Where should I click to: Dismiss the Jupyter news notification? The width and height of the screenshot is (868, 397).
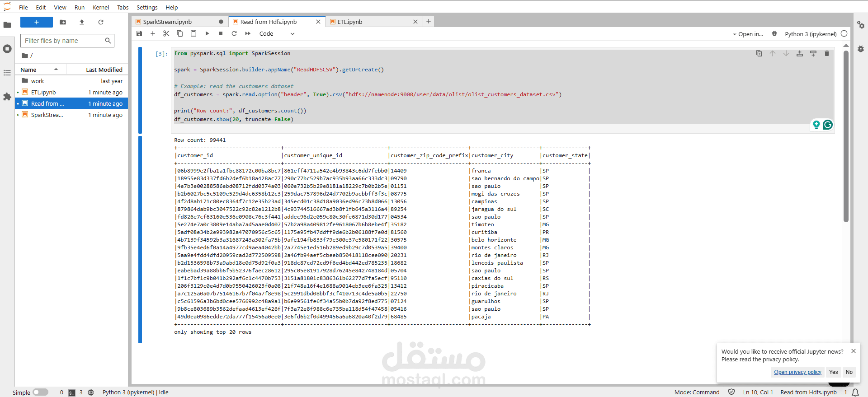[x=854, y=351]
